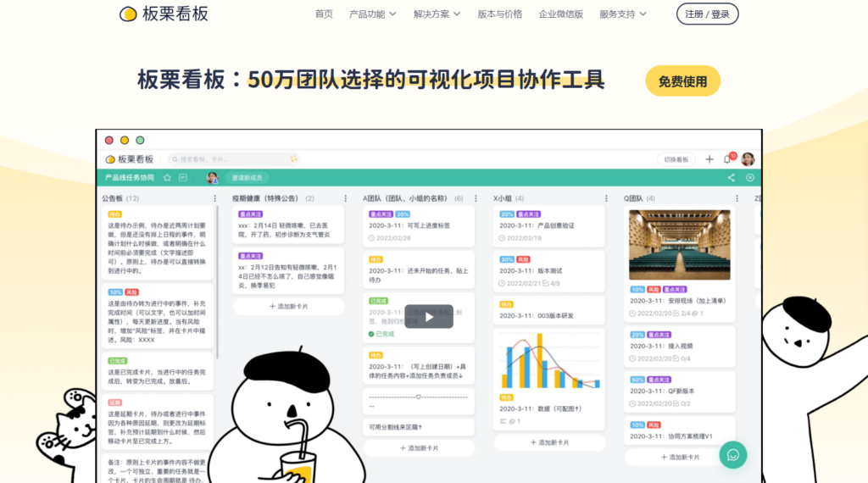The height and width of the screenshot is (483, 868).
Task: Click 添加新卡片 in 疫期健康 list
Action: pos(288,306)
